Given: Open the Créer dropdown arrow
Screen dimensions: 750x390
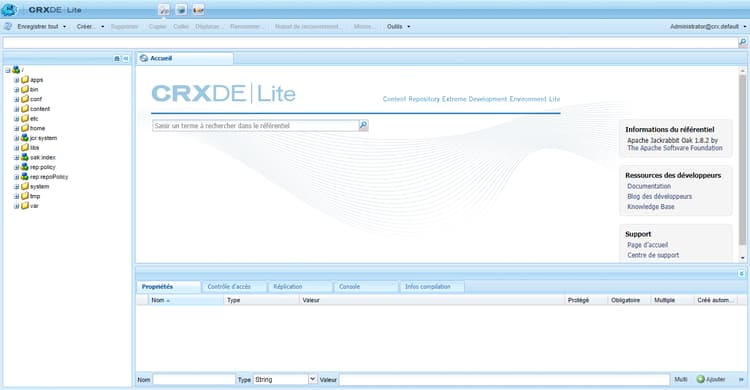Looking at the screenshot, I should (102, 27).
